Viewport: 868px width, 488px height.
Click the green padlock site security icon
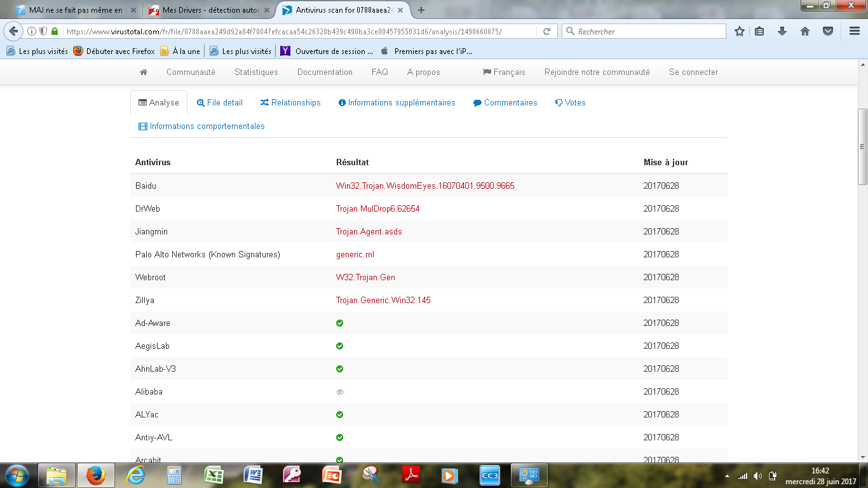click(55, 31)
